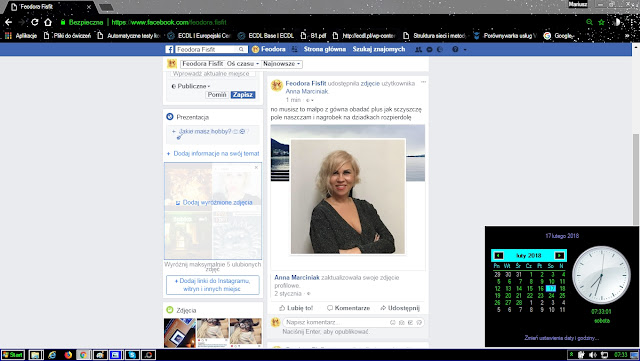Open the browser home page
The height and width of the screenshot is (361, 640).
[48, 22]
